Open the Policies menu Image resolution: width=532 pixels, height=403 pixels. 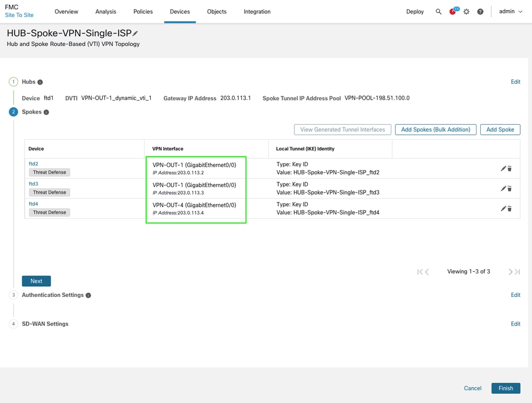143,12
